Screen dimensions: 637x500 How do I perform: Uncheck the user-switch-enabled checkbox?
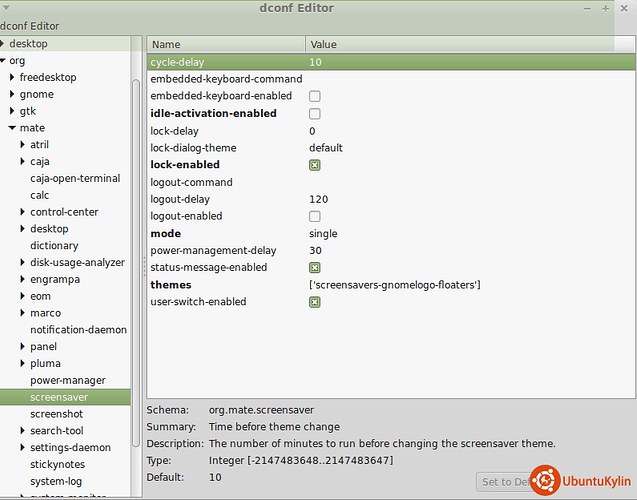pos(314,302)
